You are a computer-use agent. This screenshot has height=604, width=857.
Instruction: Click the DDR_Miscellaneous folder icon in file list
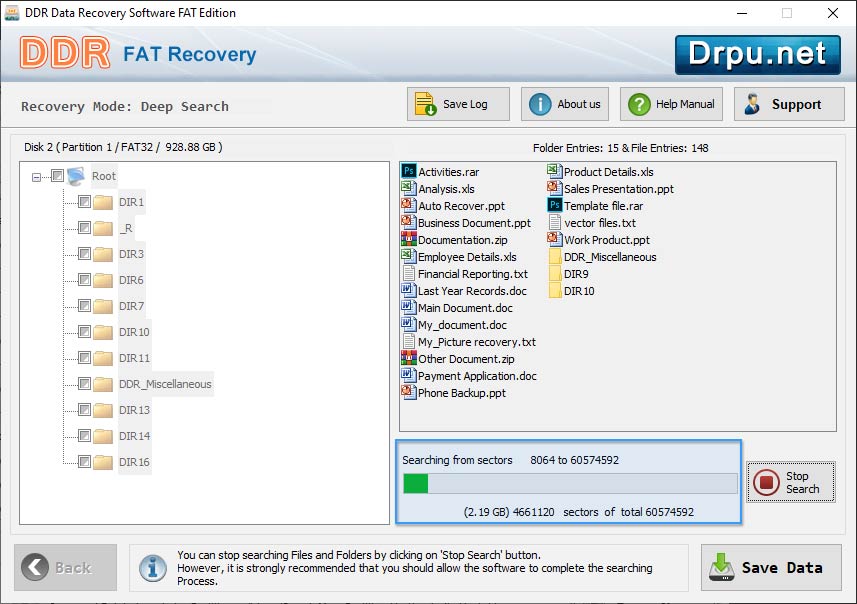554,256
